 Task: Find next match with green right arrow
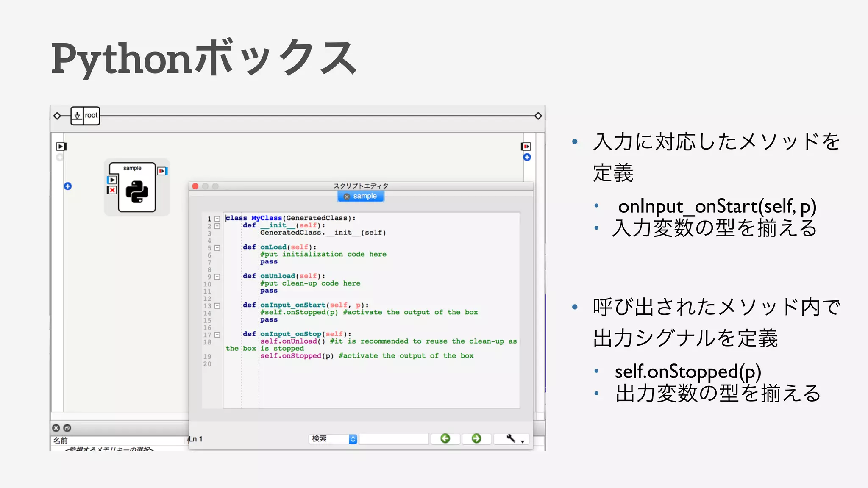(476, 438)
